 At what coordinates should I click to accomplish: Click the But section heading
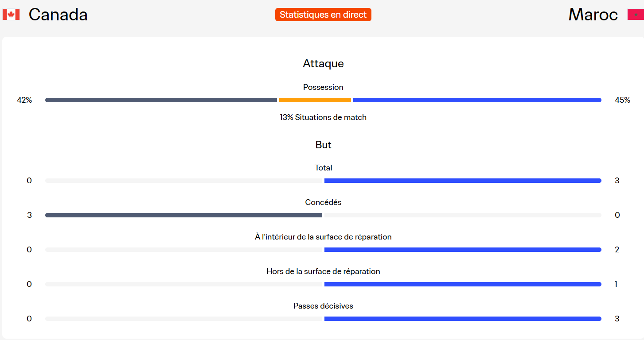pos(323,145)
